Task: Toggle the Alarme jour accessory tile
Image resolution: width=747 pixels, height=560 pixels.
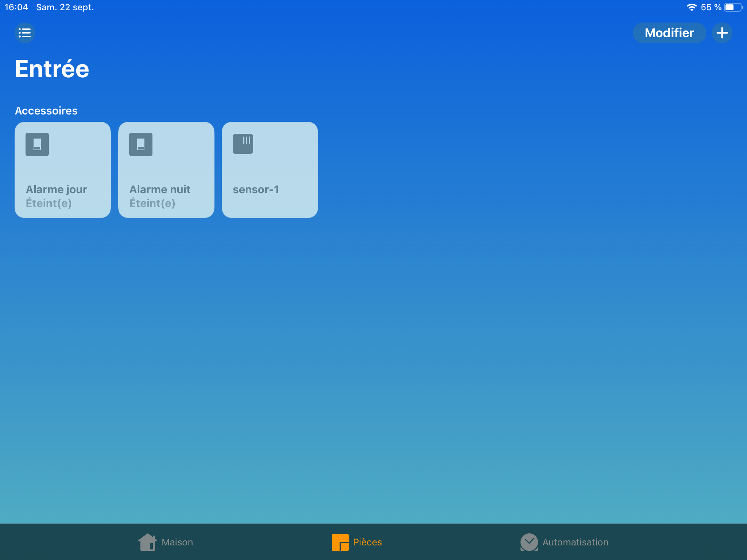Action: [x=63, y=170]
